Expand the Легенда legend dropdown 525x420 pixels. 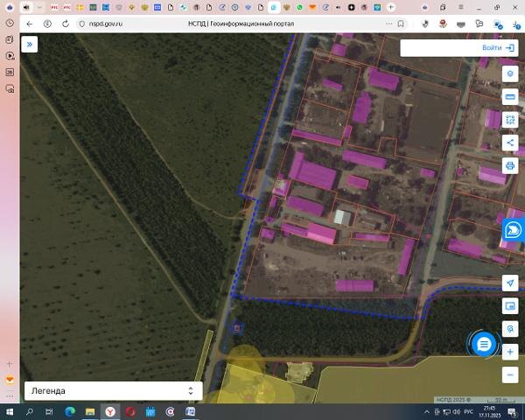point(114,391)
